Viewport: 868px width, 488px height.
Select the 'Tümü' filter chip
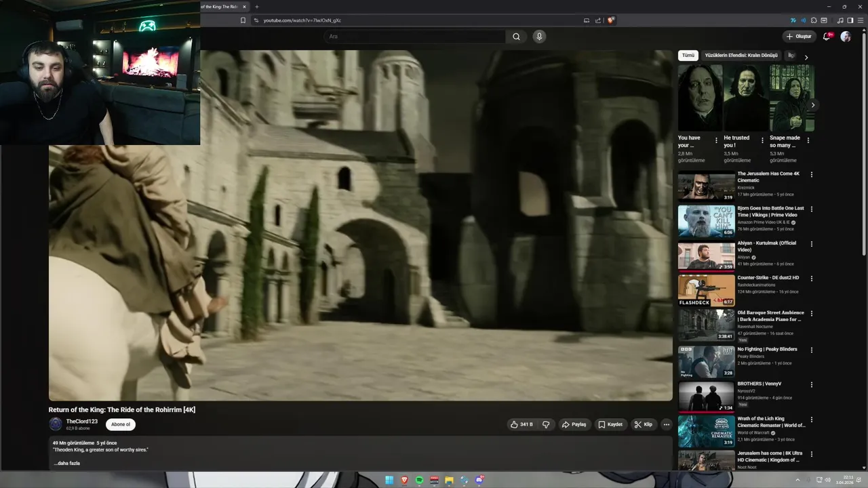[x=688, y=56]
